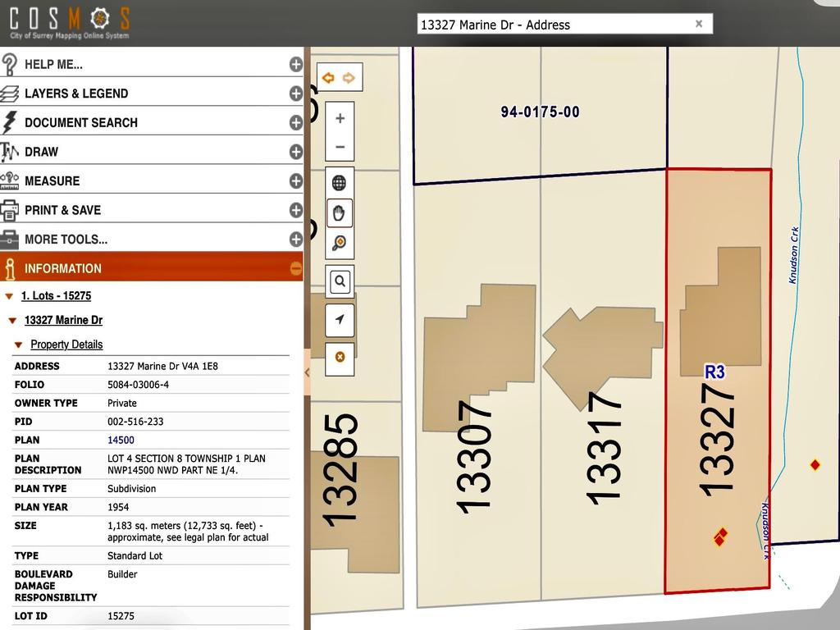Click the address search input field
The width and height of the screenshot is (840, 630).
[555, 25]
